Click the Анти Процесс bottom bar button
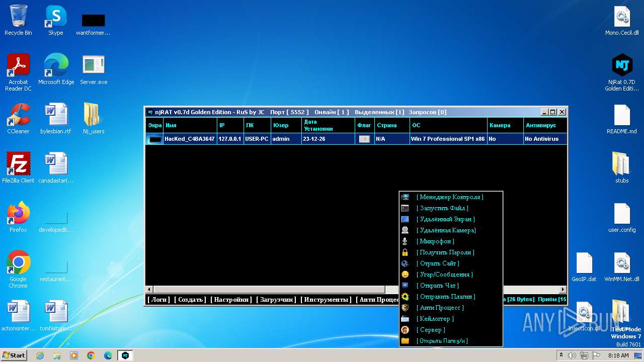 (x=377, y=300)
